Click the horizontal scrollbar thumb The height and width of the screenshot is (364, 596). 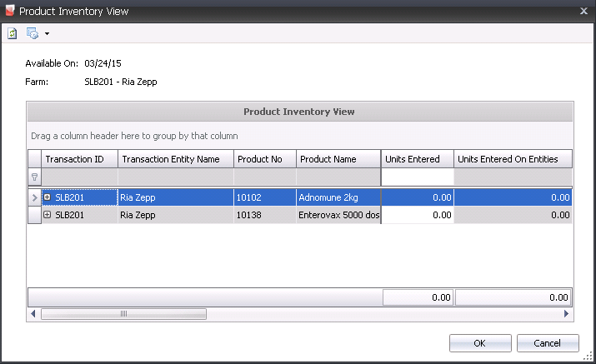pyautogui.click(x=123, y=314)
